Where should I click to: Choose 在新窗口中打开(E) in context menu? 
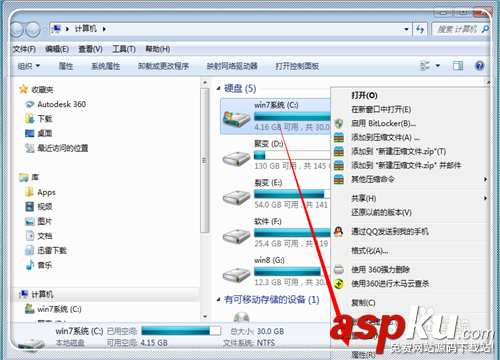tap(381, 109)
